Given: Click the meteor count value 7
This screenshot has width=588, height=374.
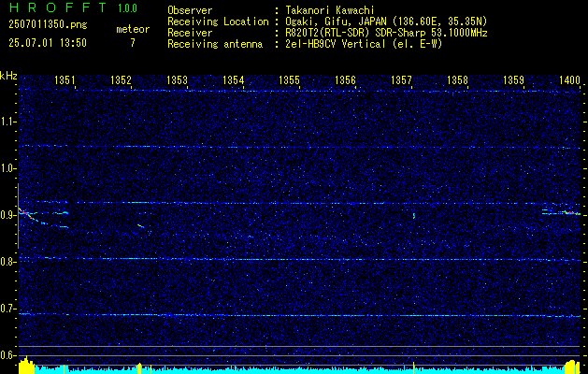Looking at the screenshot, I should [133, 43].
